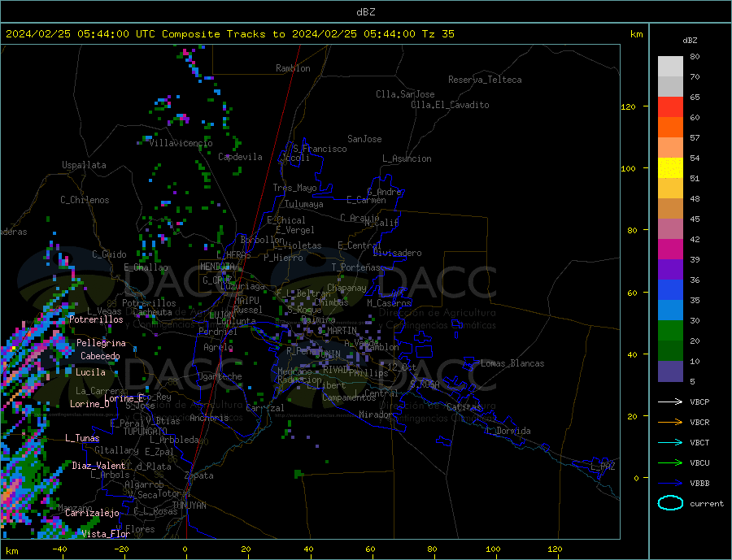This screenshot has width=732, height=560.
Task: Click the 'Uspallata' map label
Action: 84,165
